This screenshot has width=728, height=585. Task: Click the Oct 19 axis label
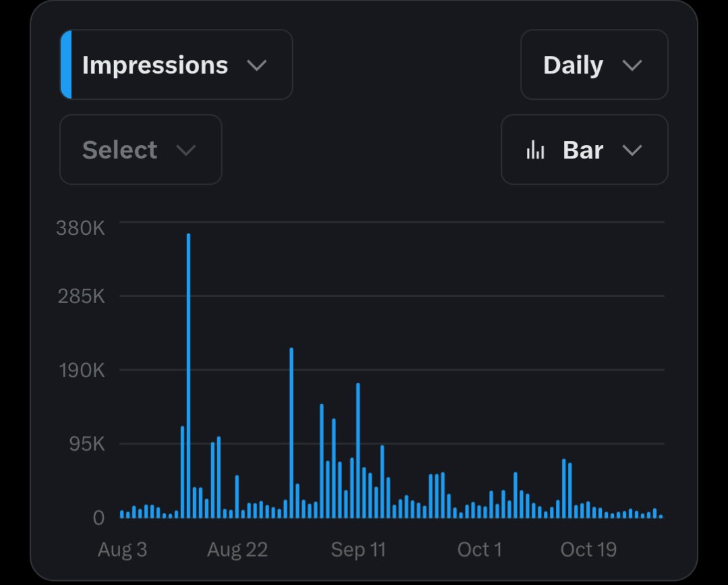coord(588,550)
